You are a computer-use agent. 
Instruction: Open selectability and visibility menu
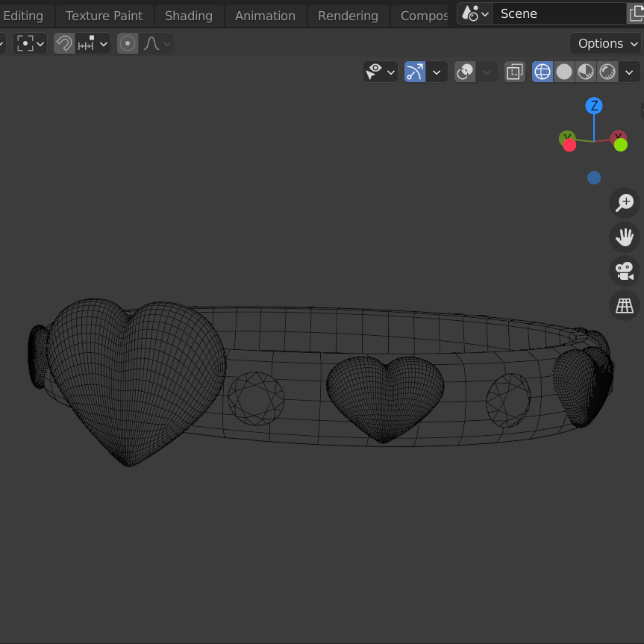(381, 72)
